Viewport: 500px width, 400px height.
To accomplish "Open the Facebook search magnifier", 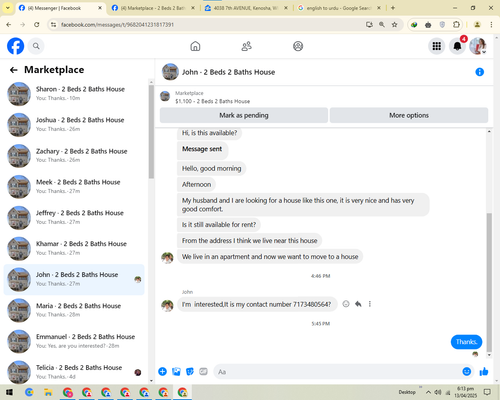I will click(x=36, y=46).
